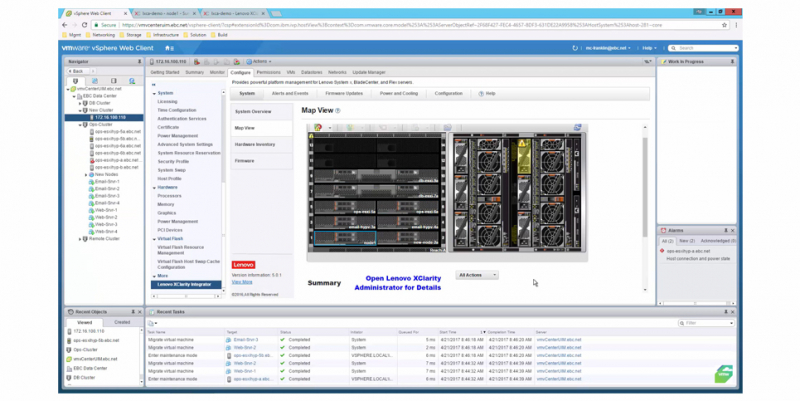Switch to the Summary tab
This screenshot has height=401, width=800.
[194, 72]
